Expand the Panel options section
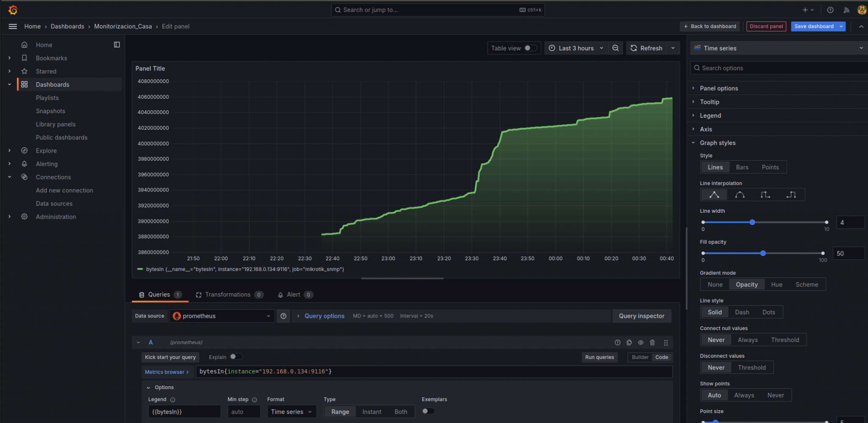 [x=719, y=88]
